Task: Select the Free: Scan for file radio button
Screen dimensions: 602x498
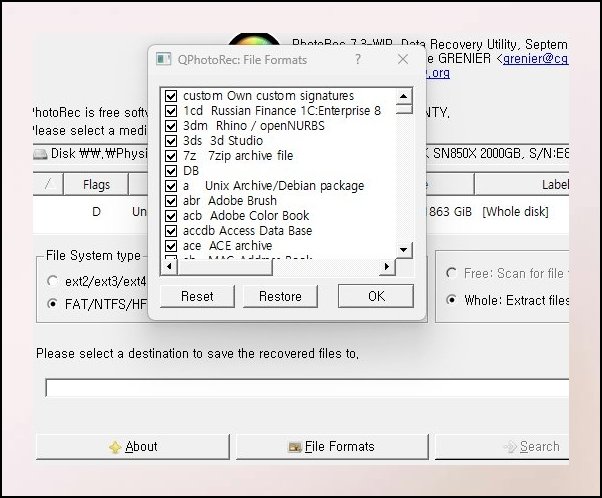Action: point(452,273)
